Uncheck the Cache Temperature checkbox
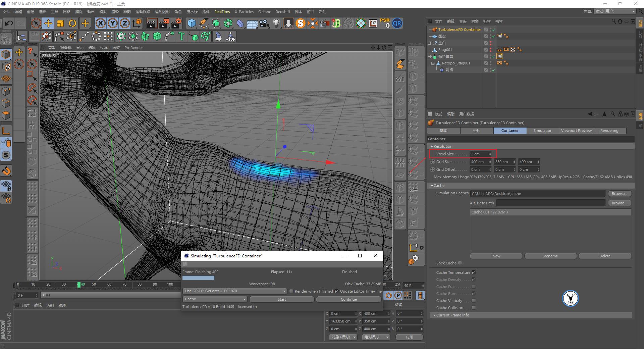644x349 pixels. (473, 272)
